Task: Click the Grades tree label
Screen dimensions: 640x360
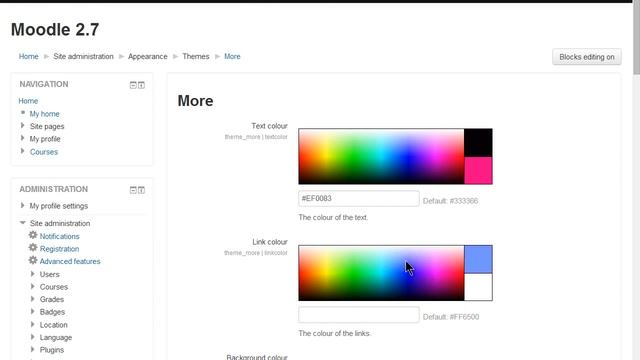Action: 52,299
